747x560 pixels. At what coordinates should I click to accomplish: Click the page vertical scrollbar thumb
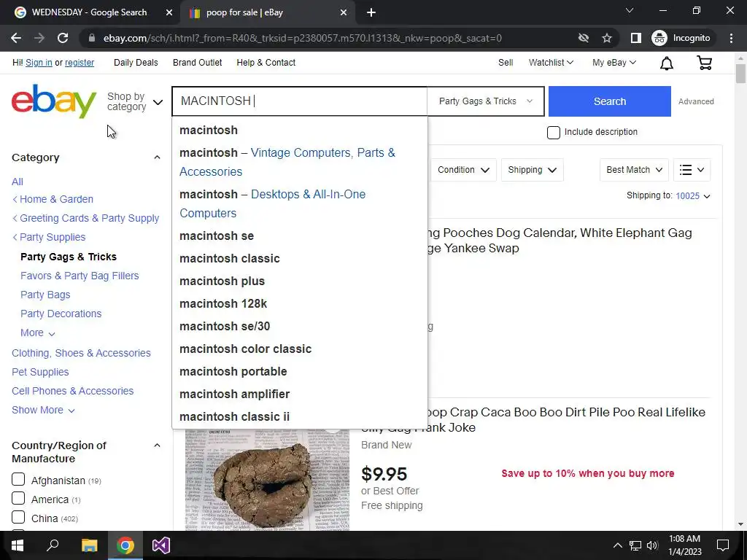click(x=740, y=74)
